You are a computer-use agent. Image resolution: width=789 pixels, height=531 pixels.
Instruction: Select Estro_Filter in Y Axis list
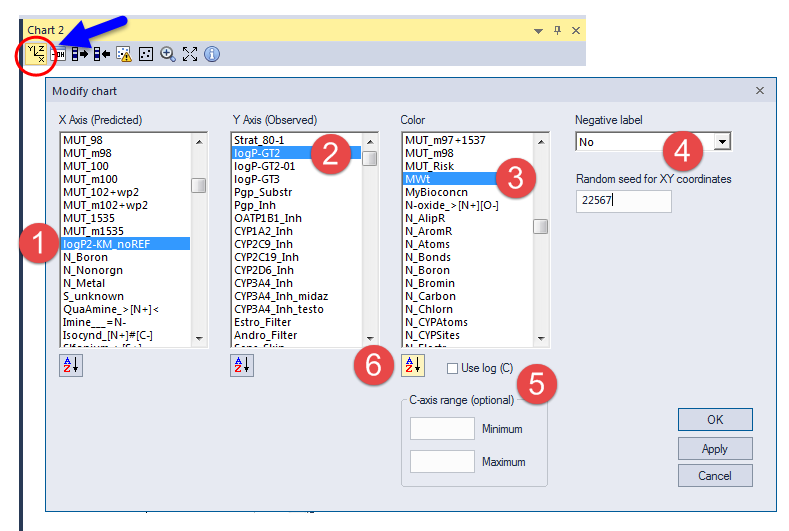pyautogui.click(x=296, y=323)
